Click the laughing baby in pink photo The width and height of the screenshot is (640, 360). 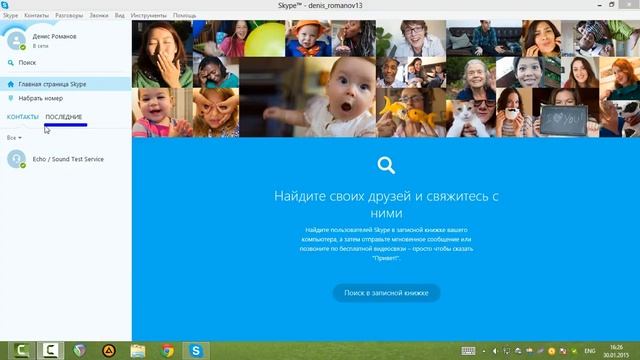[162, 113]
